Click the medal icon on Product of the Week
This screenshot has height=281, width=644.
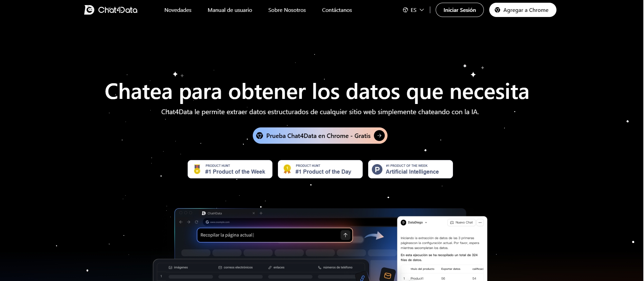coord(197,169)
